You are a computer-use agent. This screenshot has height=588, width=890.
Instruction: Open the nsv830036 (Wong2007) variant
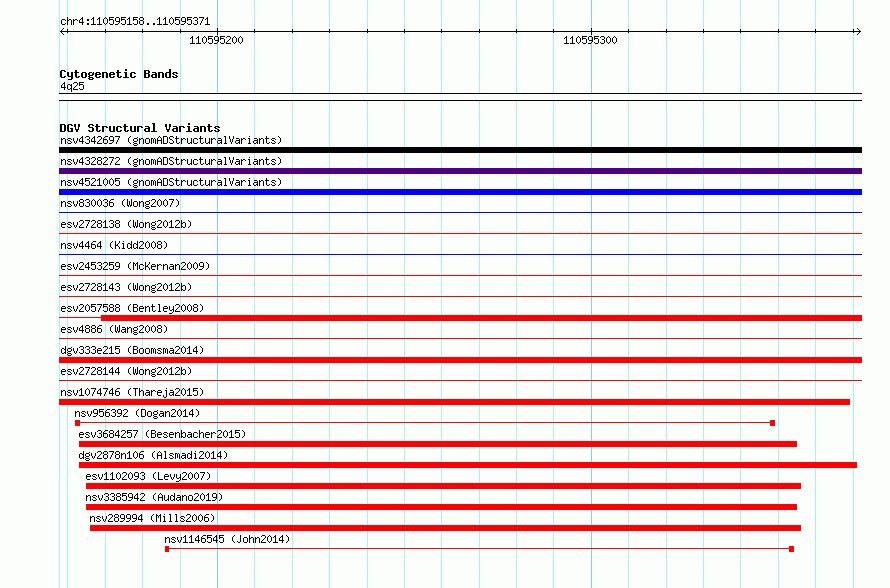coord(120,203)
